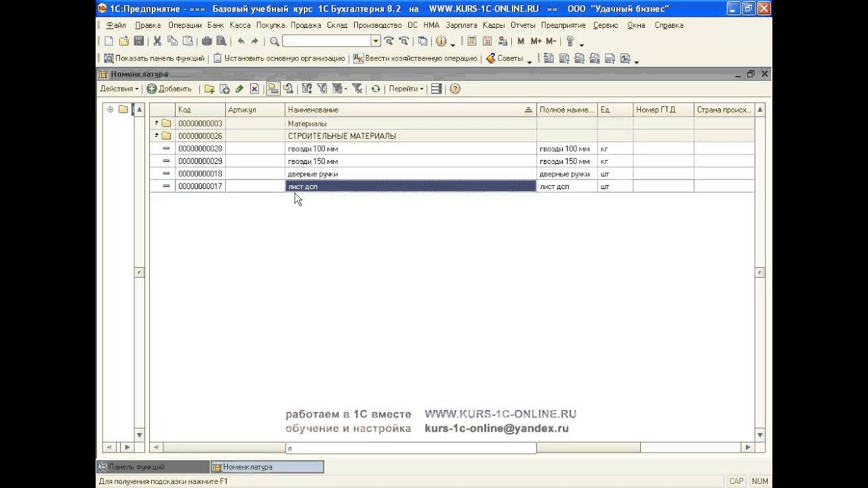Click the Edit item pencil icon
Image resolution: width=868 pixels, height=488 pixels.
pyautogui.click(x=239, y=89)
